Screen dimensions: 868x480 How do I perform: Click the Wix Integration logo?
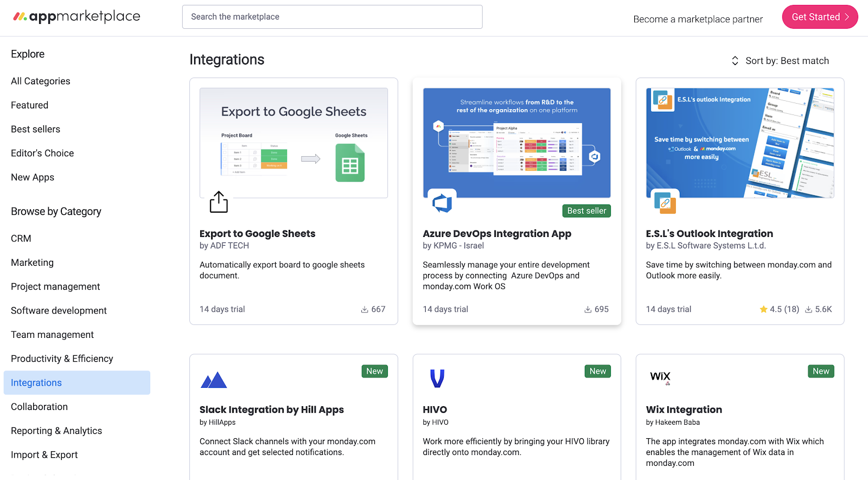660,378
